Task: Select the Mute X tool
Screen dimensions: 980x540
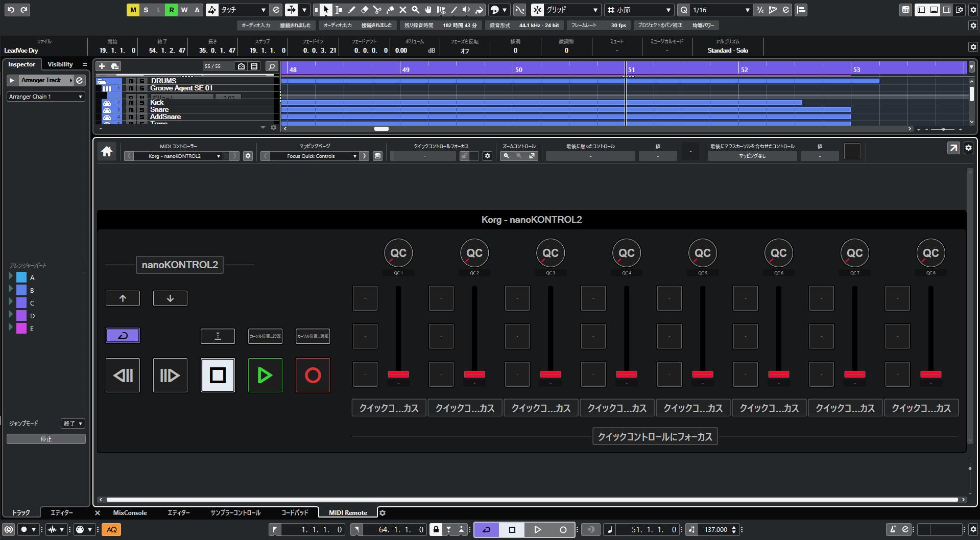Action: click(403, 10)
